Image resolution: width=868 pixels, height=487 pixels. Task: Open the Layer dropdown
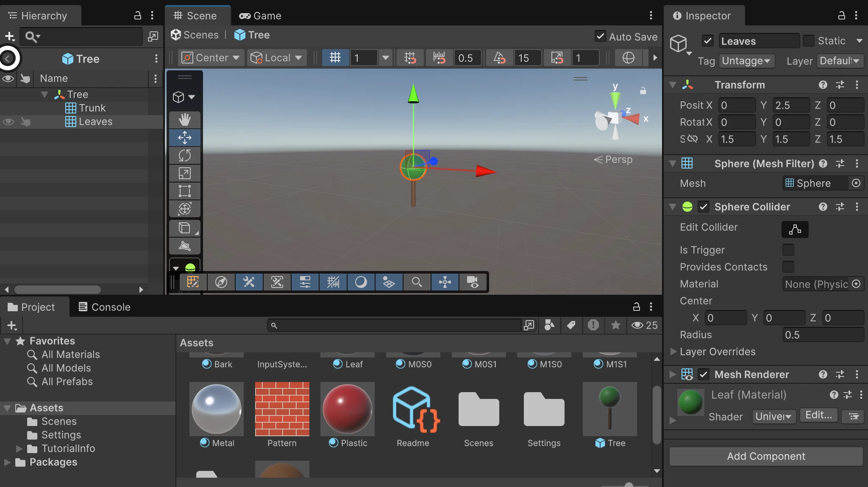point(840,61)
